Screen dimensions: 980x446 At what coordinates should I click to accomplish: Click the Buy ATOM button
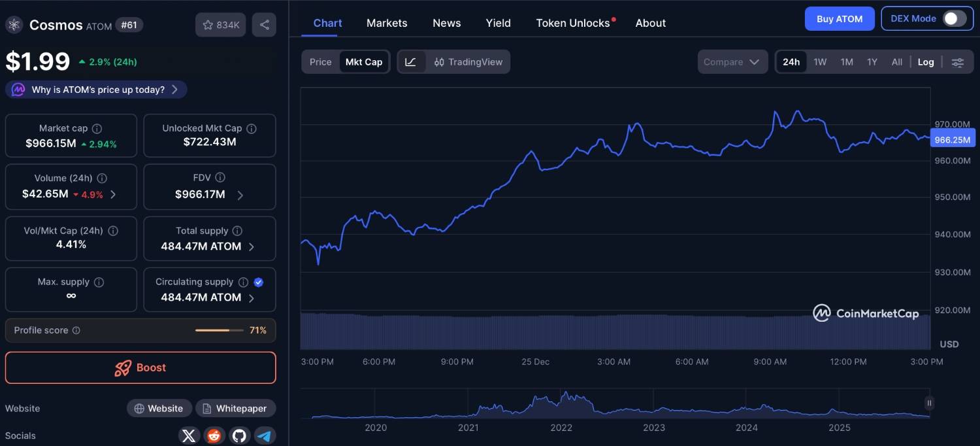click(839, 19)
